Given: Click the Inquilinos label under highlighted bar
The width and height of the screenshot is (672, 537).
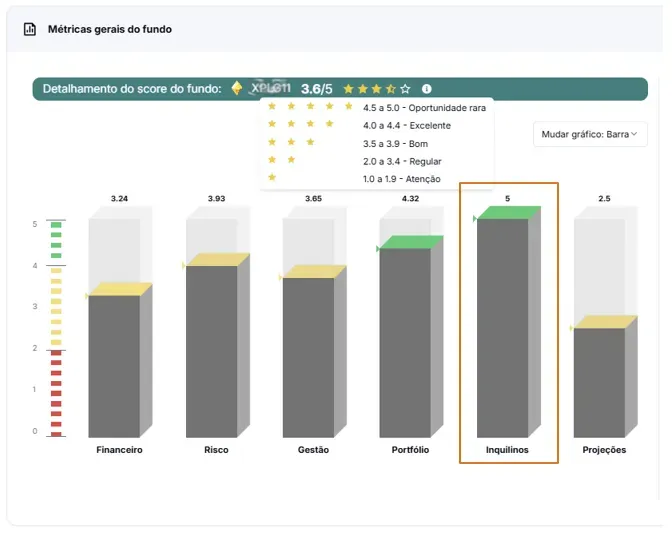Looking at the screenshot, I should coord(507,450).
